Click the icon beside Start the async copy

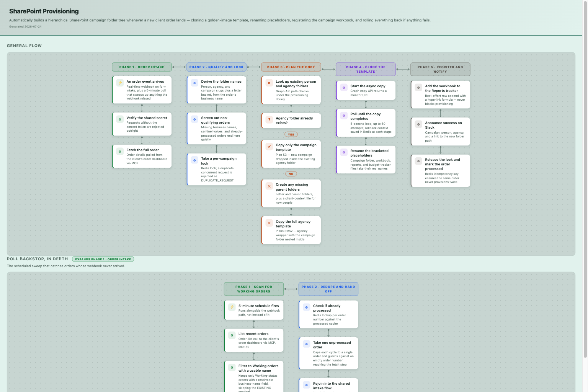pyautogui.click(x=344, y=87)
